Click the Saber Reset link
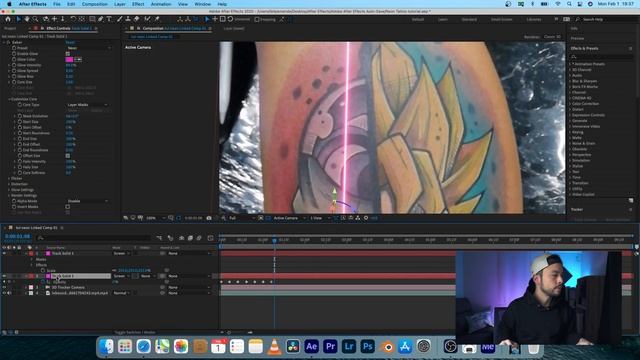The width and height of the screenshot is (640, 360). (x=70, y=42)
